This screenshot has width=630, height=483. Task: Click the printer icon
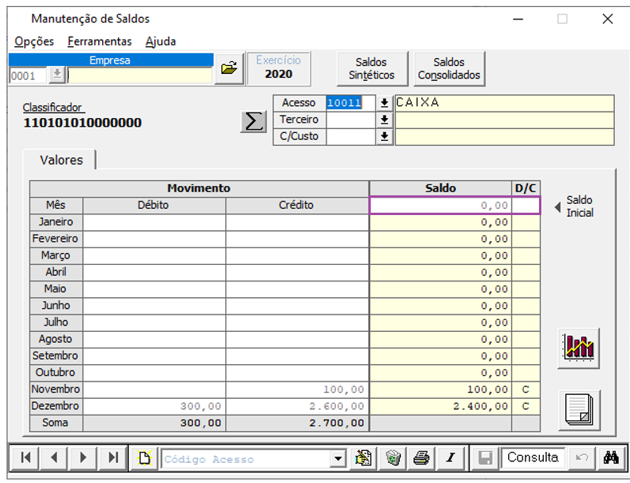[421, 458]
